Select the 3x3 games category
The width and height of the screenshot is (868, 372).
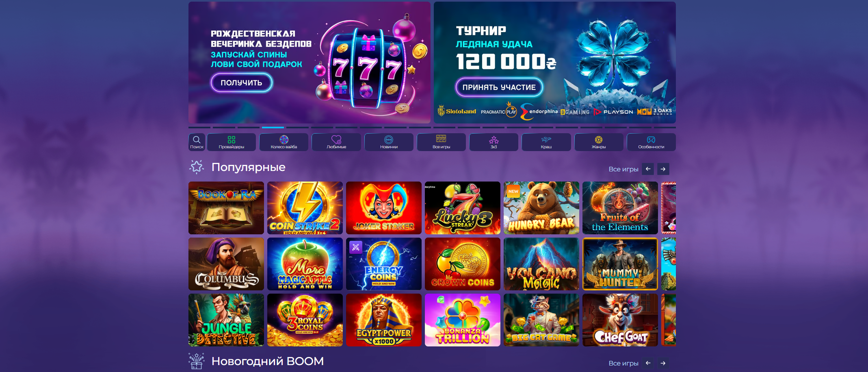[x=494, y=142]
